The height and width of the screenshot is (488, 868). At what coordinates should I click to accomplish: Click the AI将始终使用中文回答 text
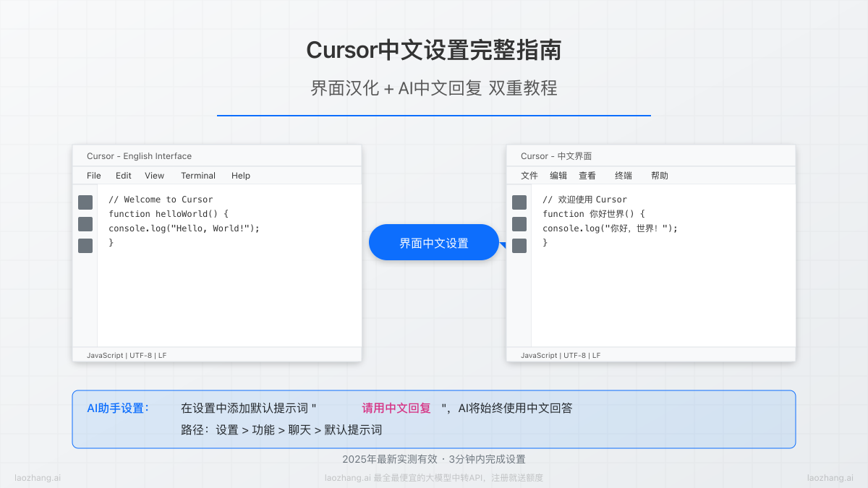pos(516,408)
